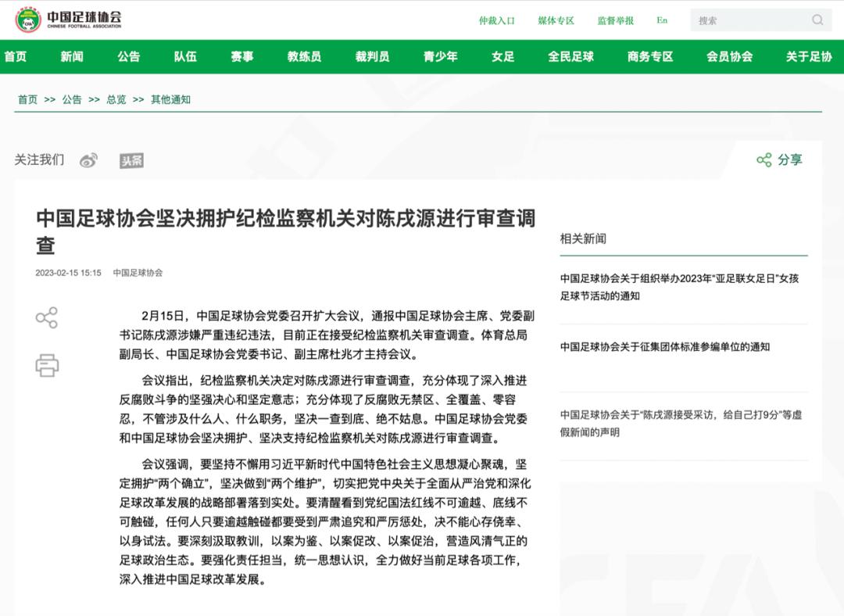Viewport: 844px width, 616px height.
Task: Return home via breadcrumb 首页 link
Action: [x=27, y=99]
